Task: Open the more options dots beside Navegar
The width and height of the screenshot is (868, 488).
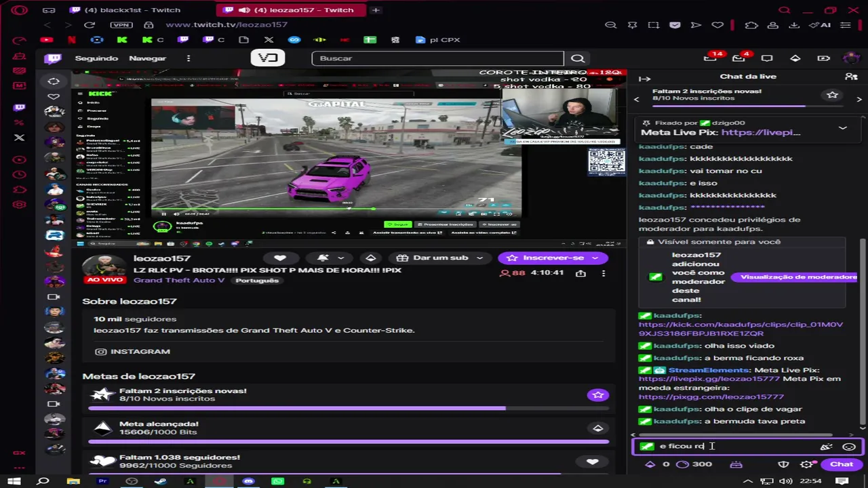Action: point(189,58)
